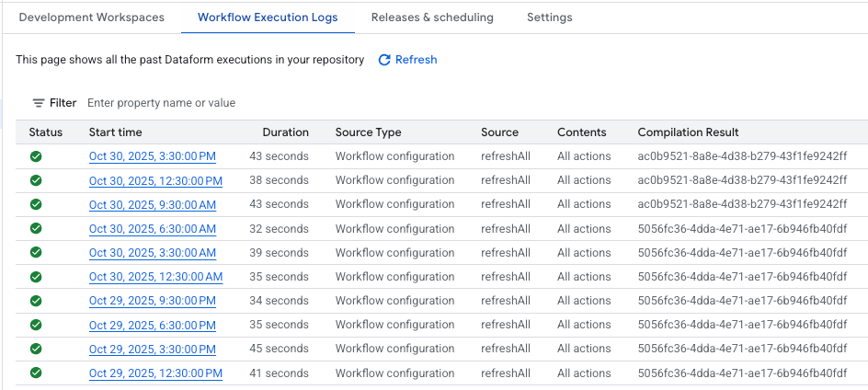
Task: Select Workflow Execution Logs tab
Action: click(268, 17)
